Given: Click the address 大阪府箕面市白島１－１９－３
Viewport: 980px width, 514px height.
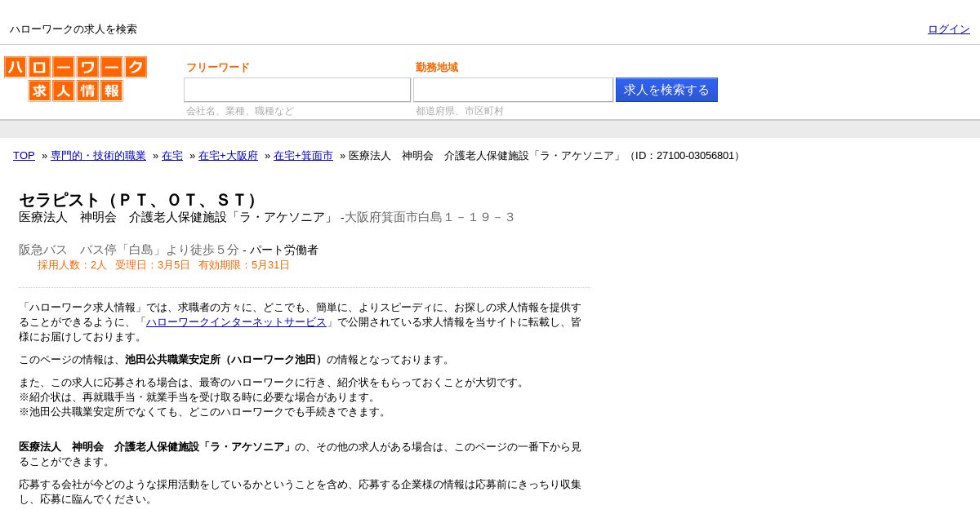Looking at the screenshot, I should coord(430,217).
